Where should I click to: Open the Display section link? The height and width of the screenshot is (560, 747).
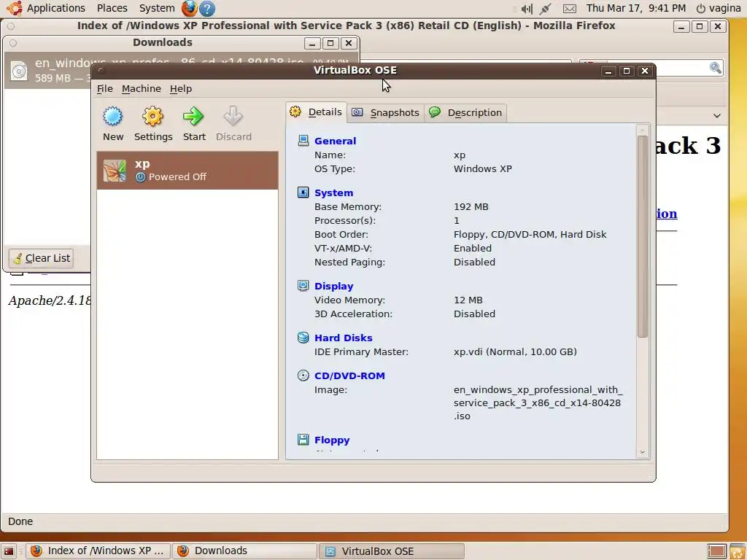333,286
